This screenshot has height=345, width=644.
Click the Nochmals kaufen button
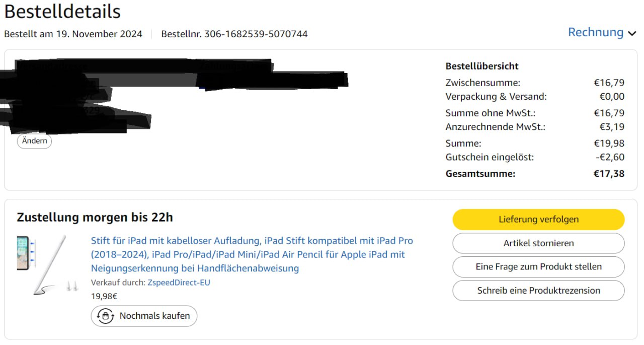tap(144, 316)
